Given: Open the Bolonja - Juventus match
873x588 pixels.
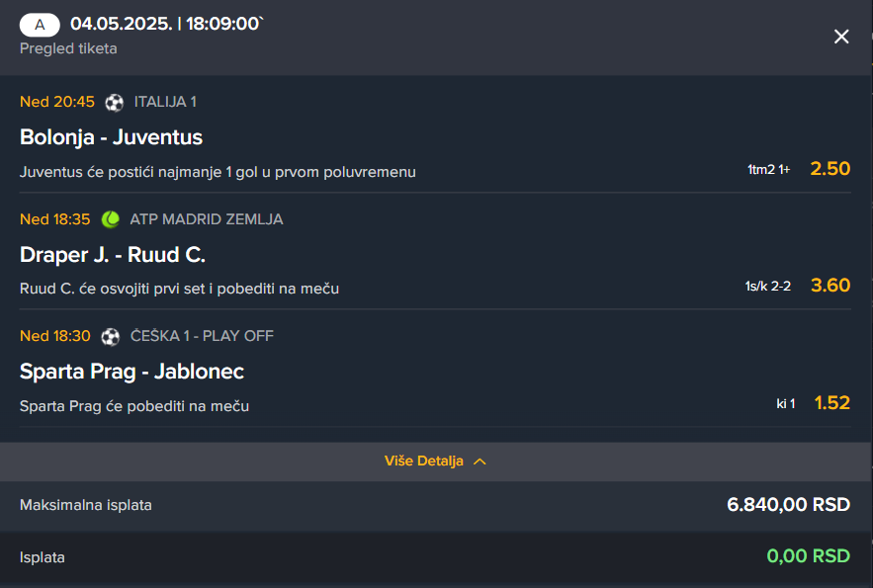Looking at the screenshot, I should (x=111, y=136).
